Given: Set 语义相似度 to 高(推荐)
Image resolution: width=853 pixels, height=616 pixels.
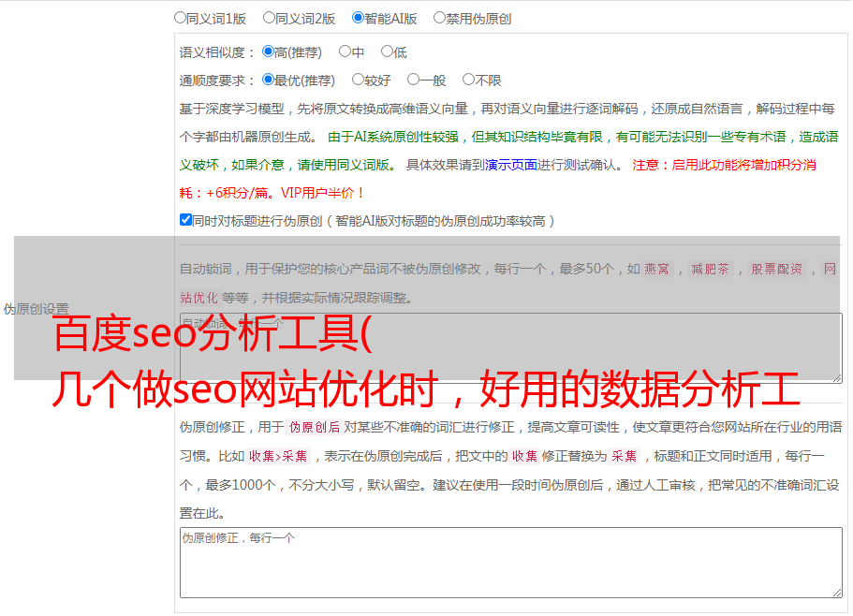Looking at the screenshot, I should click(268, 51).
